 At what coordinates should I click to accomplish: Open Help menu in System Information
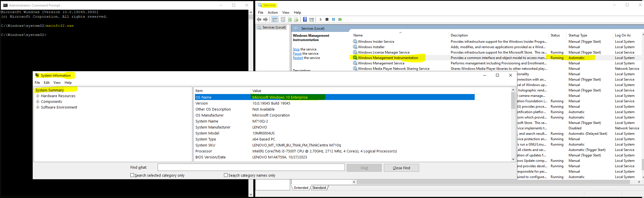click(68, 83)
